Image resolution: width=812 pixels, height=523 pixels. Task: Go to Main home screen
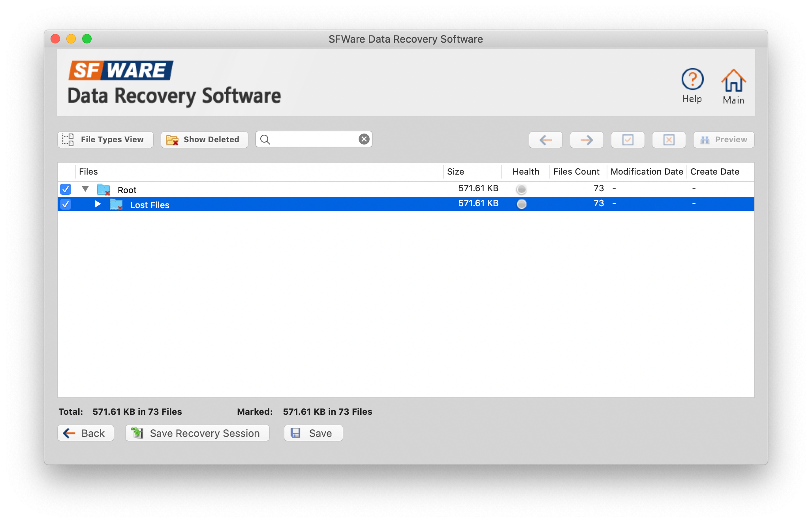pos(733,86)
